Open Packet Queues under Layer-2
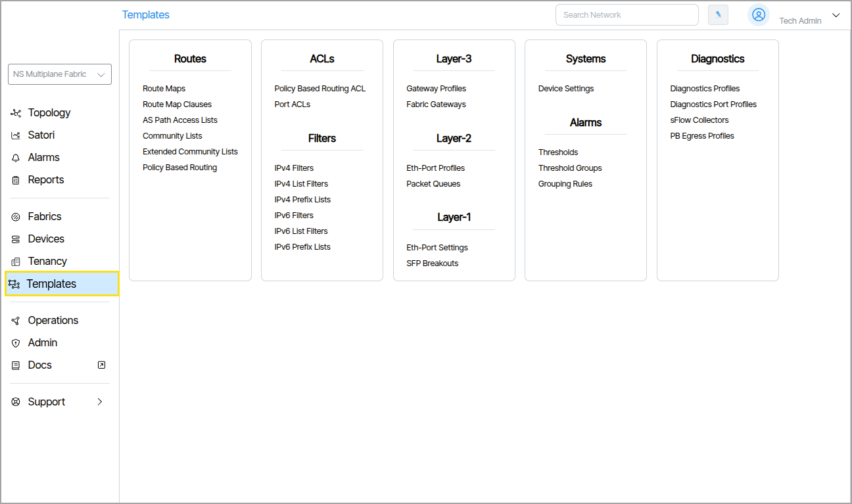This screenshot has height=504, width=852. [433, 184]
